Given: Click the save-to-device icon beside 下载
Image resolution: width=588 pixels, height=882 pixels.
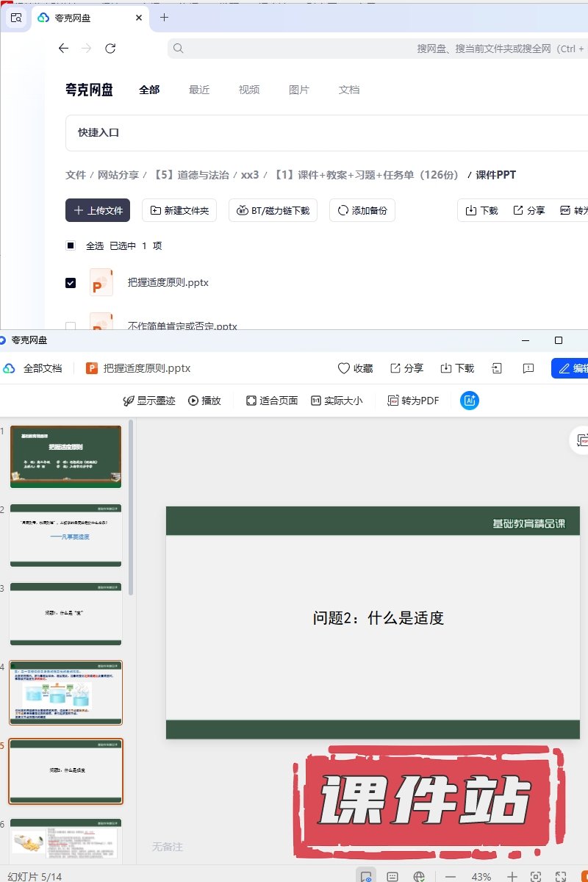Looking at the screenshot, I should point(497,368).
